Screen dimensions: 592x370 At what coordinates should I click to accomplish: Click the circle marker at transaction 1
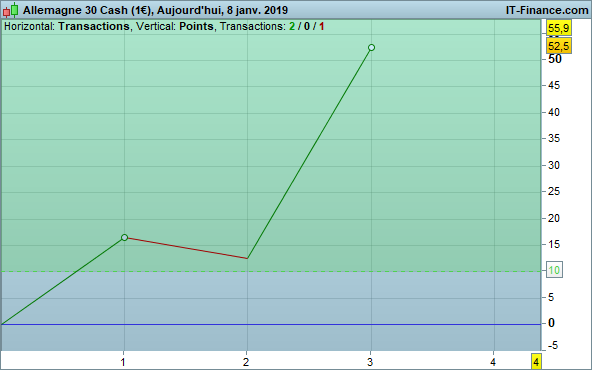click(124, 237)
